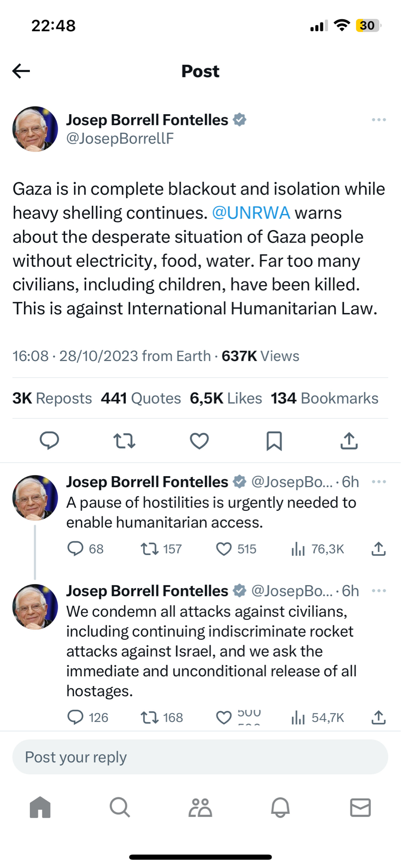
Task: Open the more options on main post
Action: tap(378, 120)
